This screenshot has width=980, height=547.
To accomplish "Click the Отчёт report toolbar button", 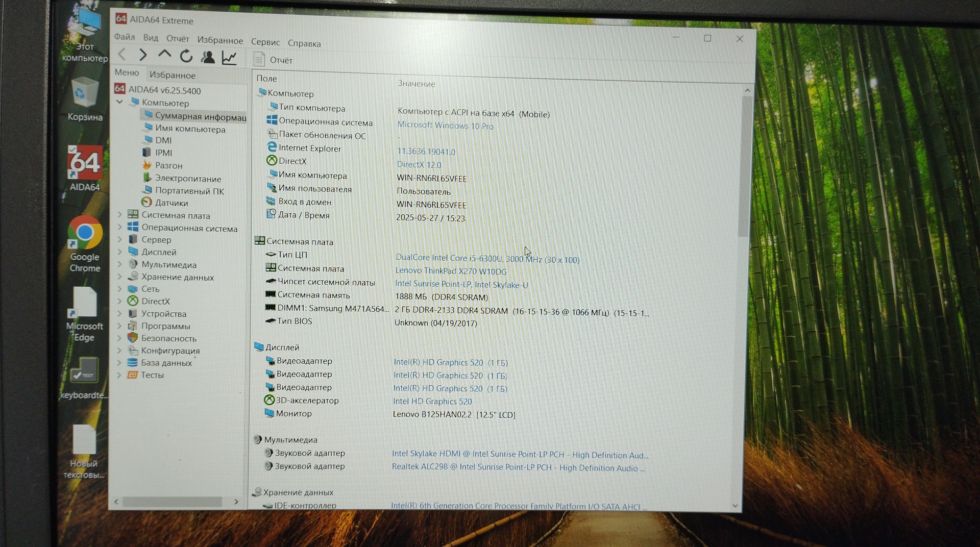I will [274, 60].
